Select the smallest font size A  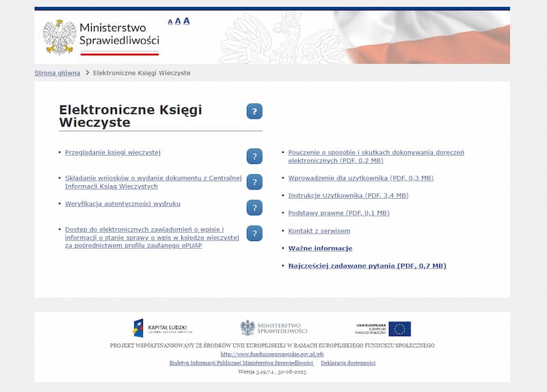click(x=170, y=22)
